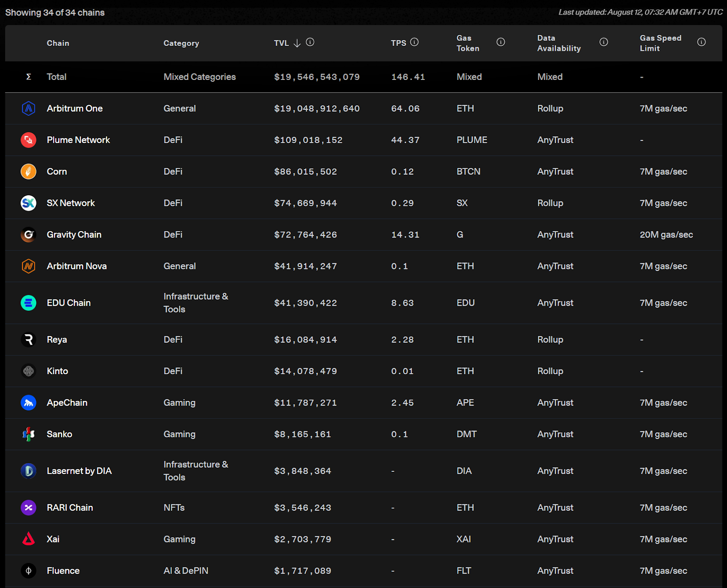Click the PLUME gas token cell
Image resolution: width=727 pixels, height=588 pixels.
click(472, 140)
